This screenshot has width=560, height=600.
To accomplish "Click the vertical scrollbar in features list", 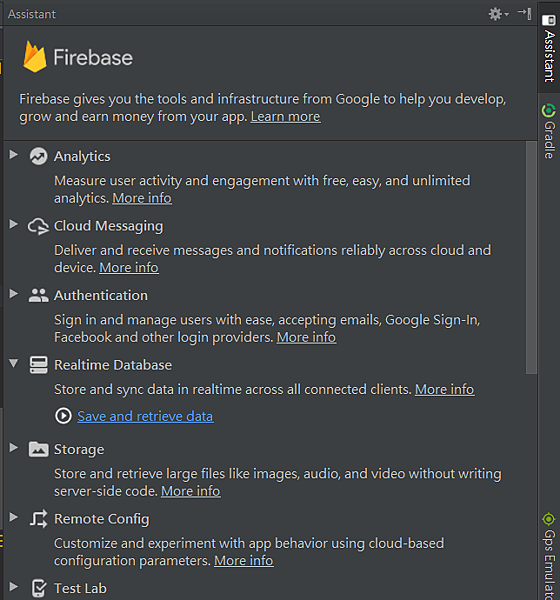I will click(x=531, y=258).
